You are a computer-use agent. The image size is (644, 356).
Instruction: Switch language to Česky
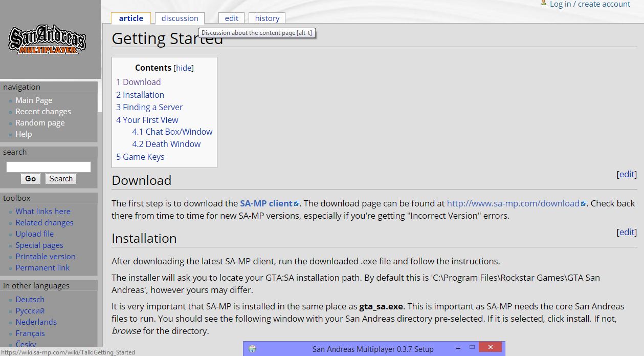[26, 344]
